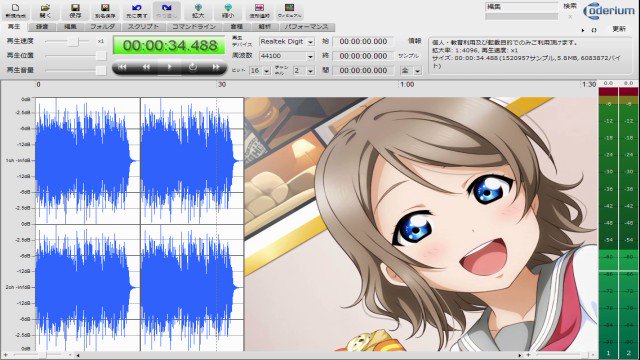Click the 別名保存 save-as icon
640x360 pixels.
pyautogui.click(x=105, y=11)
